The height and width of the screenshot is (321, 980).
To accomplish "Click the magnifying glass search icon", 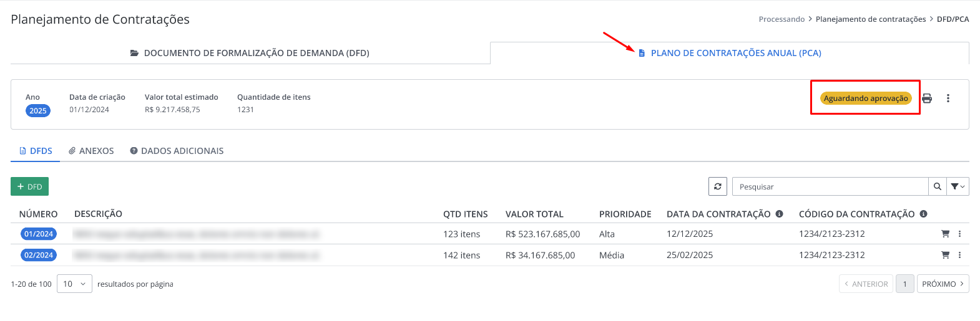I will click(938, 186).
